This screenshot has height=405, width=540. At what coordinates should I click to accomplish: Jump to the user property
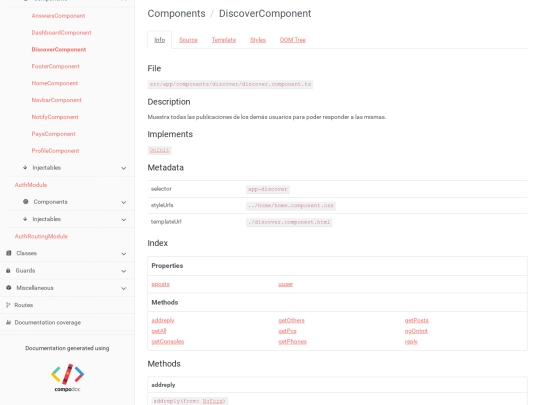coord(285,284)
